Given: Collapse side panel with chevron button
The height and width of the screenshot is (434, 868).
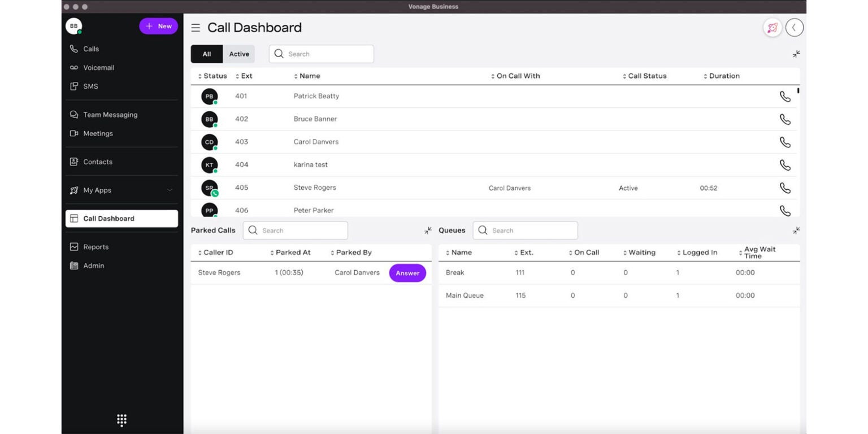Looking at the screenshot, I should tap(794, 28).
